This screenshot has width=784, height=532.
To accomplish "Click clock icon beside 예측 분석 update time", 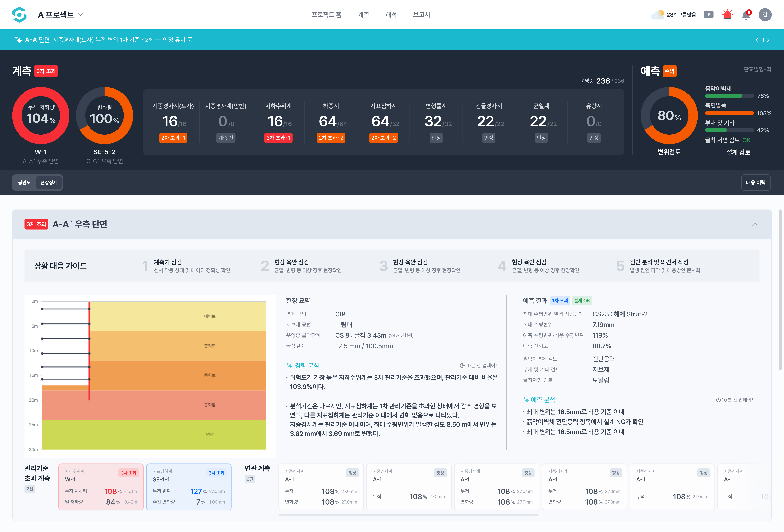I will click(718, 400).
